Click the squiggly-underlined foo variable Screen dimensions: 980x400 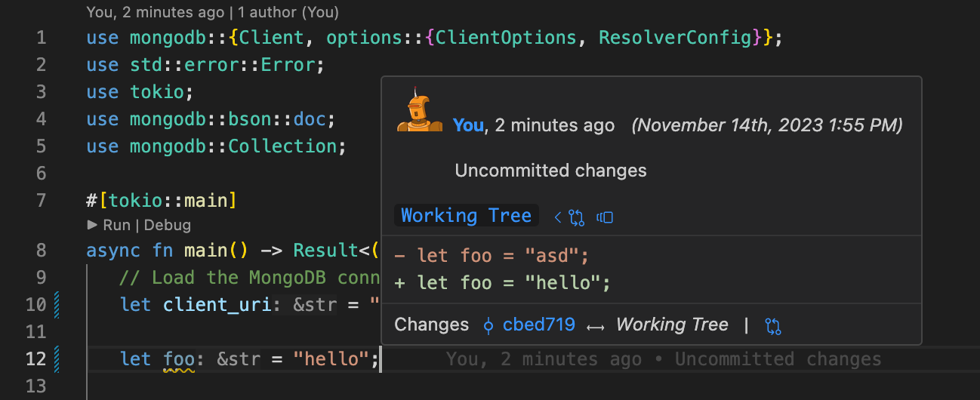[x=179, y=359]
